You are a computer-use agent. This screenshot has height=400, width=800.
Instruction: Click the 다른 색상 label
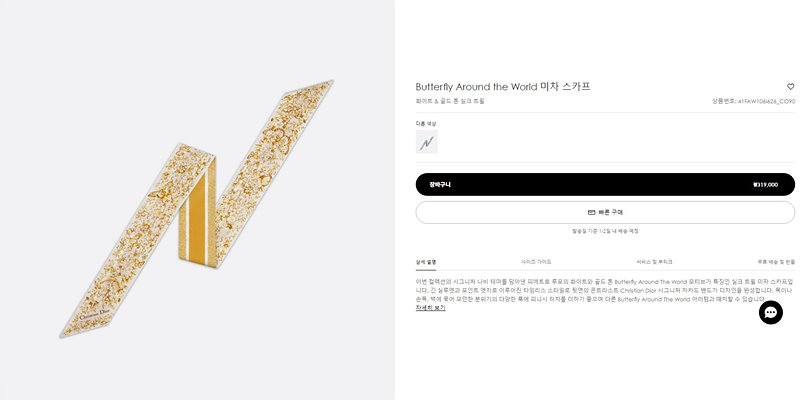[x=426, y=123]
